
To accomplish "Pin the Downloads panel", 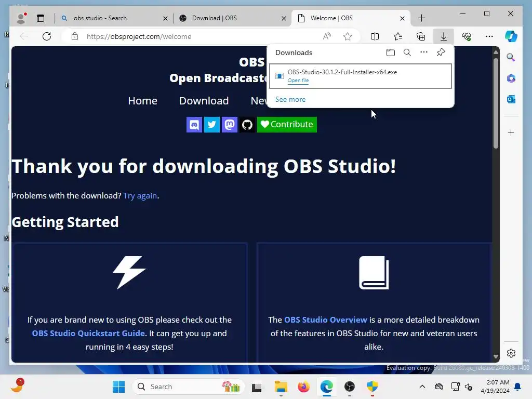I will (x=441, y=52).
